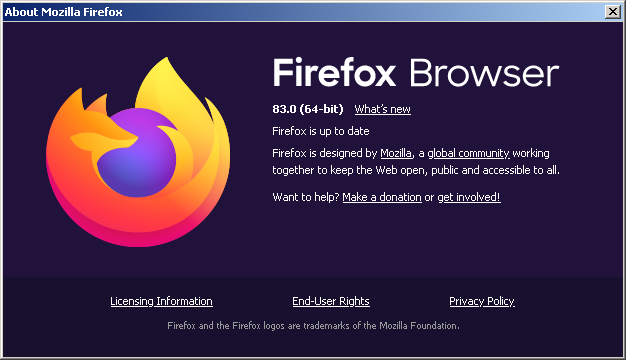Viewport: 626px width, 360px height.
Task: Click the 83.0 (64-bit) version text
Action: pos(308,109)
